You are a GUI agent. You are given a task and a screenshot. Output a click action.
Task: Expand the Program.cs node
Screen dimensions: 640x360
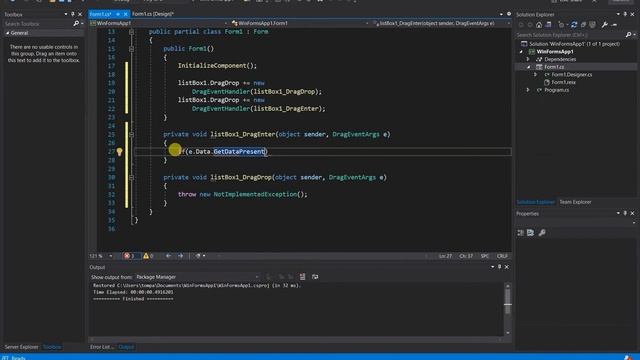[528, 90]
